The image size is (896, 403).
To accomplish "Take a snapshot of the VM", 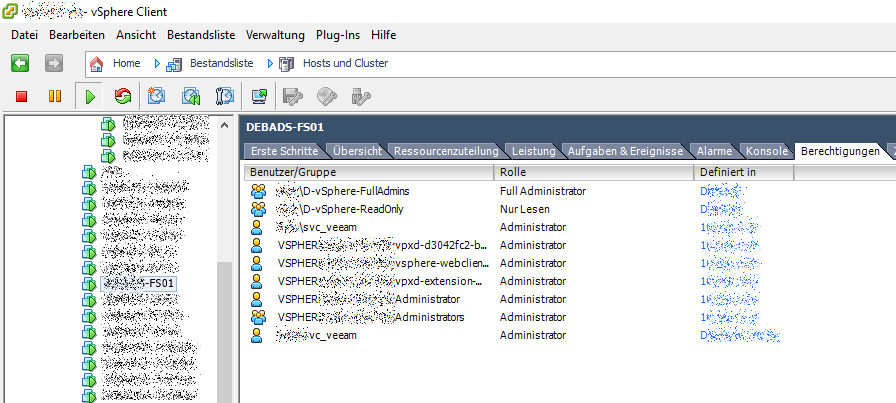I will click(x=156, y=96).
